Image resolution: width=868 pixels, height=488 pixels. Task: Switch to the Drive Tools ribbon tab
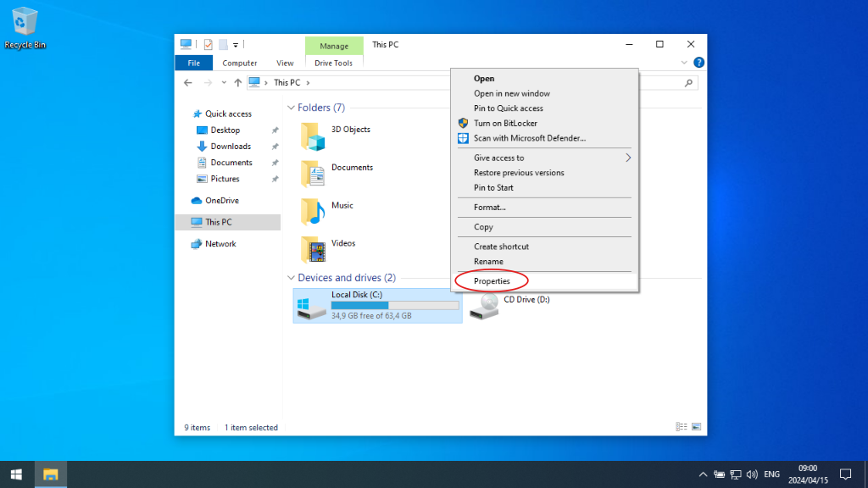(x=334, y=62)
